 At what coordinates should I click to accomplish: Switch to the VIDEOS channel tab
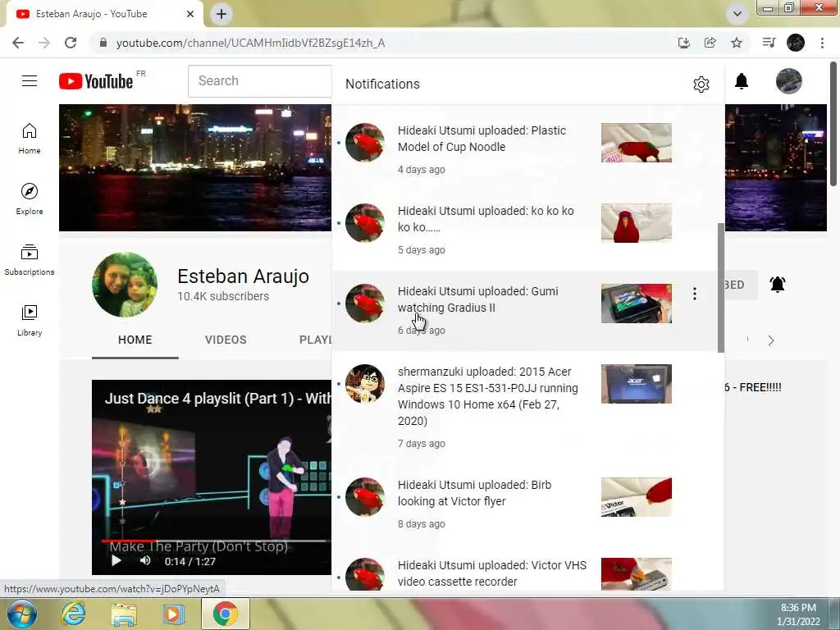coord(226,340)
